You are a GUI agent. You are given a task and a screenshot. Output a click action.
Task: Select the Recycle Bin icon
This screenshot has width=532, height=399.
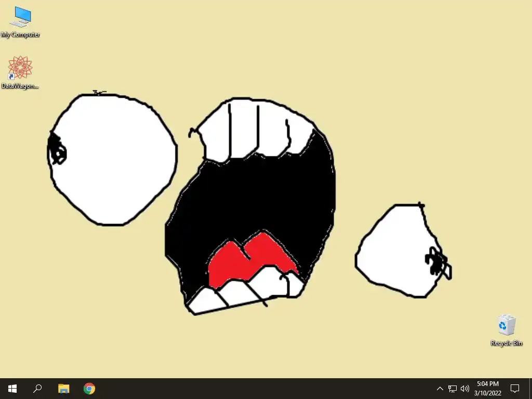tap(507, 330)
